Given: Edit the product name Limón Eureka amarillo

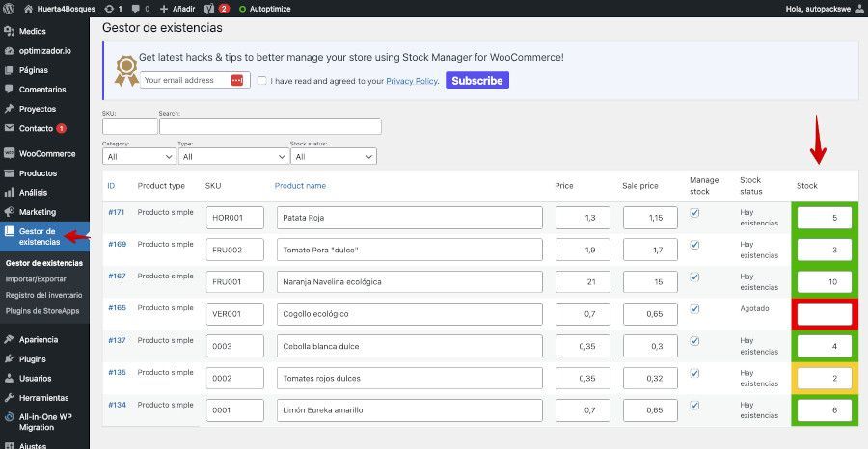Looking at the screenshot, I should pos(410,410).
